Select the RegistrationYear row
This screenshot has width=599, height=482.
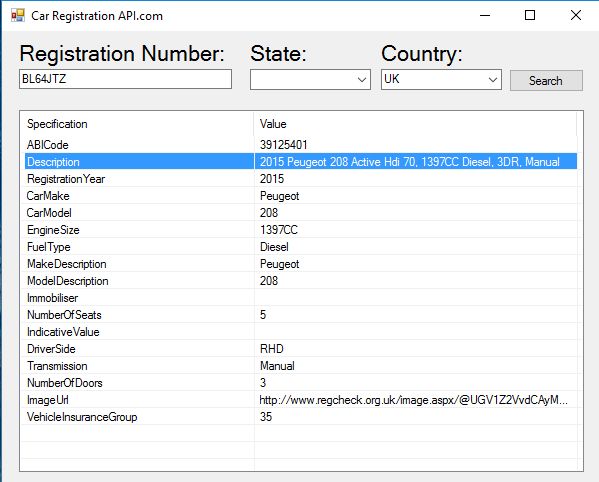tap(301, 179)
